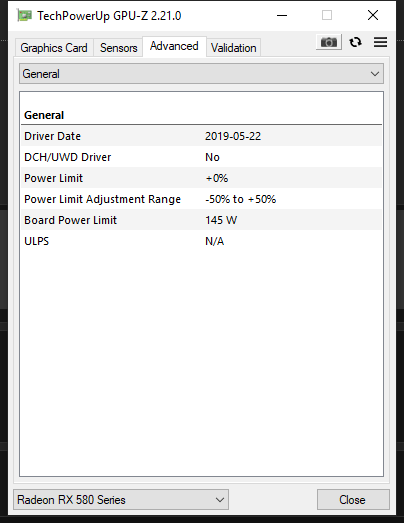The width and height of the screenshot is (404, 523).
Task: Click the GPU-Z app icon in title bar
Action: pos(25,15)
